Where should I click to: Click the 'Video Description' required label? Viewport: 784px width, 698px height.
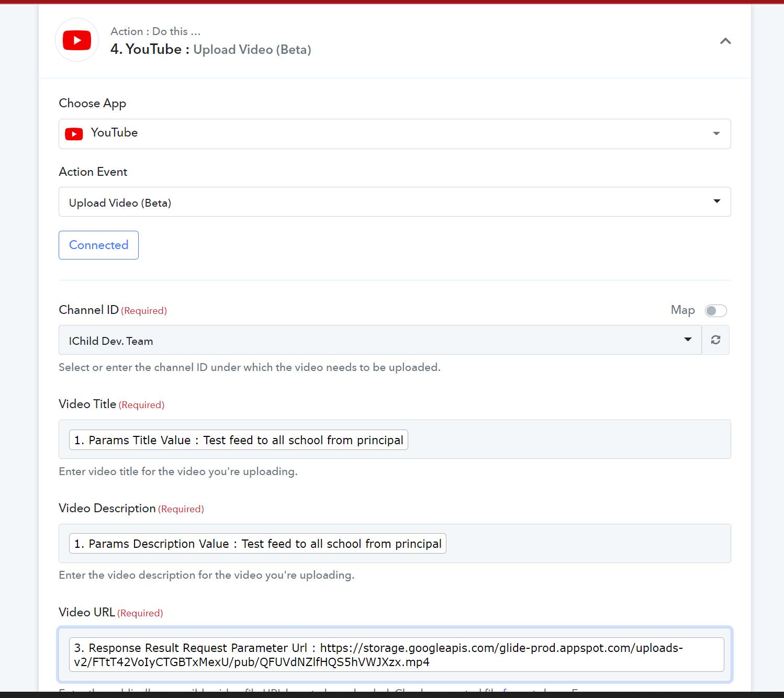click(131, 509)
